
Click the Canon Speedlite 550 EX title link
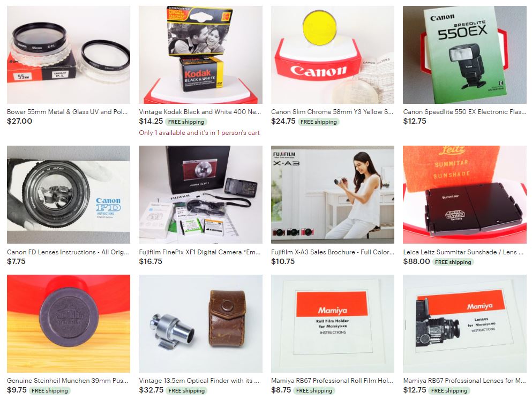click(464, 111)
